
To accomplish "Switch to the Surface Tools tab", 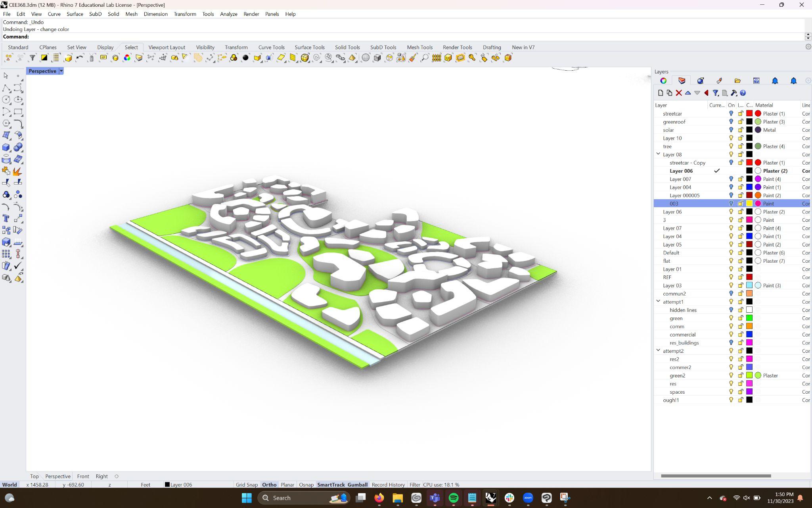I will coord(309,47).
